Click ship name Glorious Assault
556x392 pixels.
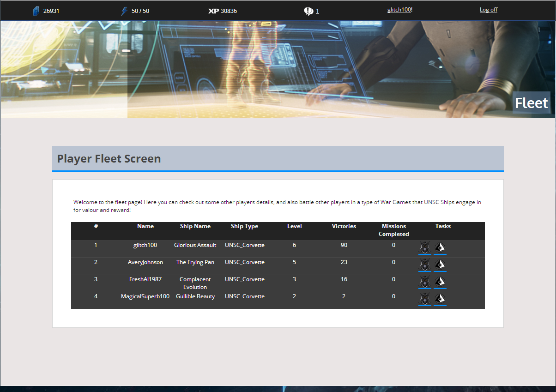tap(195, 245)
